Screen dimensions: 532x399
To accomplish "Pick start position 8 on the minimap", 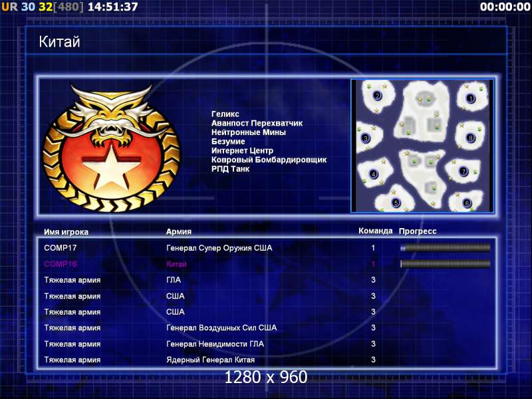I will (470, 138).
